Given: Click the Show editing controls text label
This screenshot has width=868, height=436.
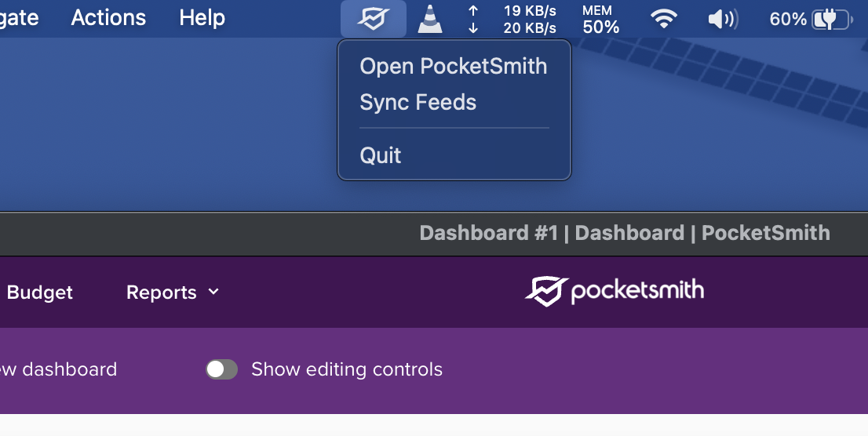Looking at the screenshot, I should point(347,369).
